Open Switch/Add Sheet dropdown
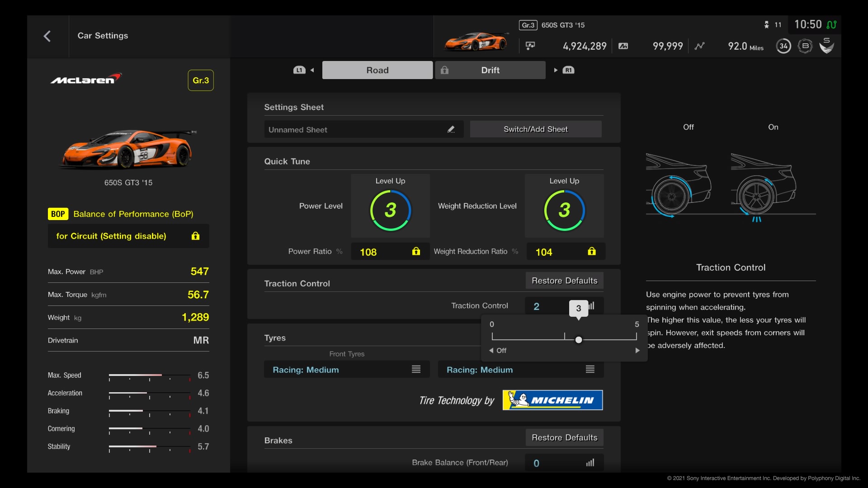868x488 pixels. pos(535,129)
